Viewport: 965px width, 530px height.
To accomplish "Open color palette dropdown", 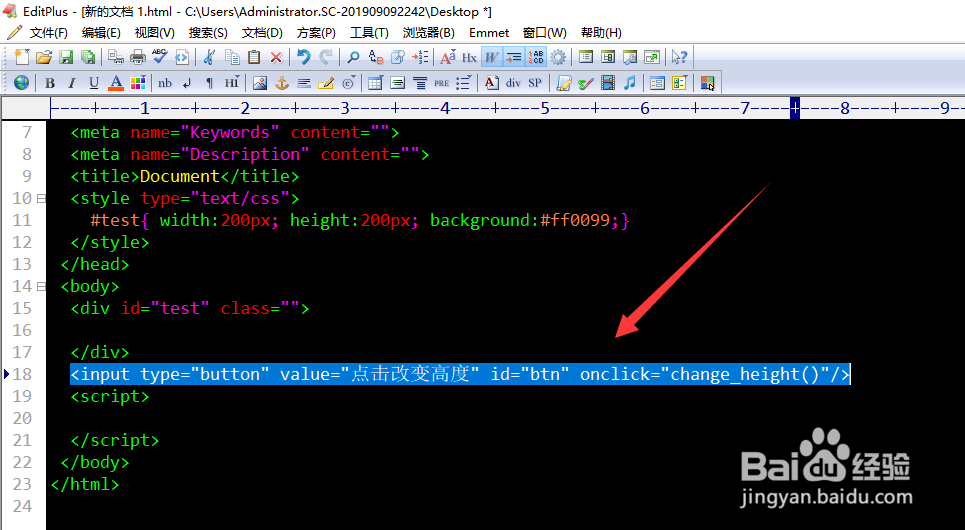I will [138, 82].
